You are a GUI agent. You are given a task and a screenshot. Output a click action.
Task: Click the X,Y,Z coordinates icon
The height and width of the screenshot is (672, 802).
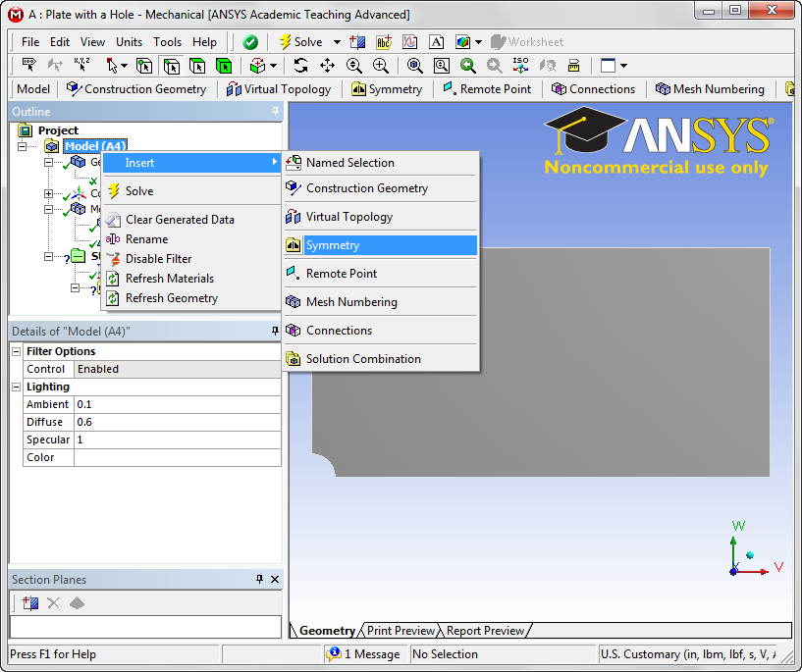tap(81, 66)
